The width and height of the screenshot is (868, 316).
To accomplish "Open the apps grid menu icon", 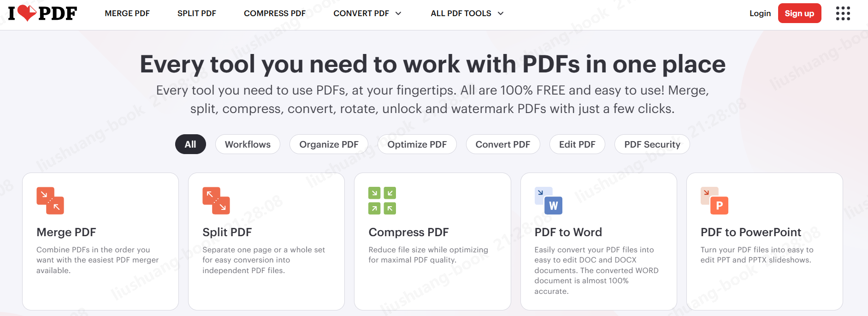I will click(843, 13).
